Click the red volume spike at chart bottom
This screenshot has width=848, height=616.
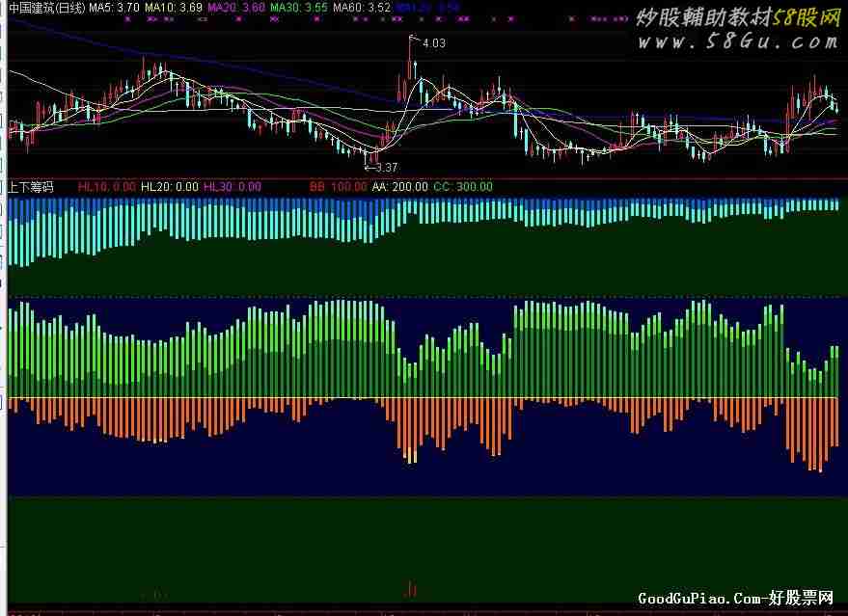point(413,588)
